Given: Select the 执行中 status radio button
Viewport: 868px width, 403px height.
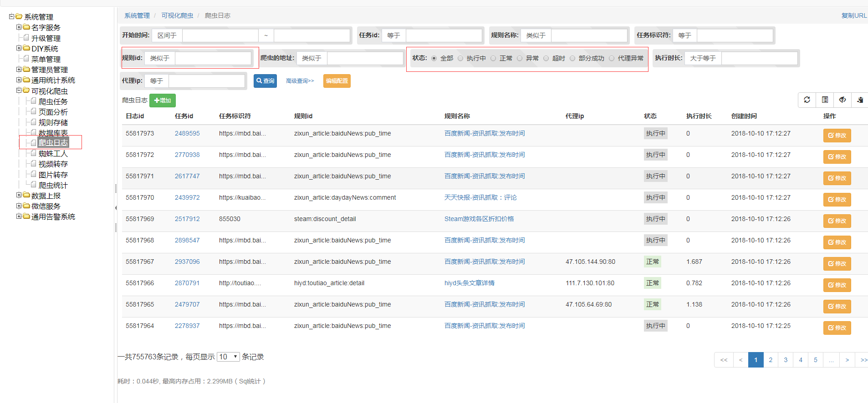Looking at the screenshot, I should (460, 58).
